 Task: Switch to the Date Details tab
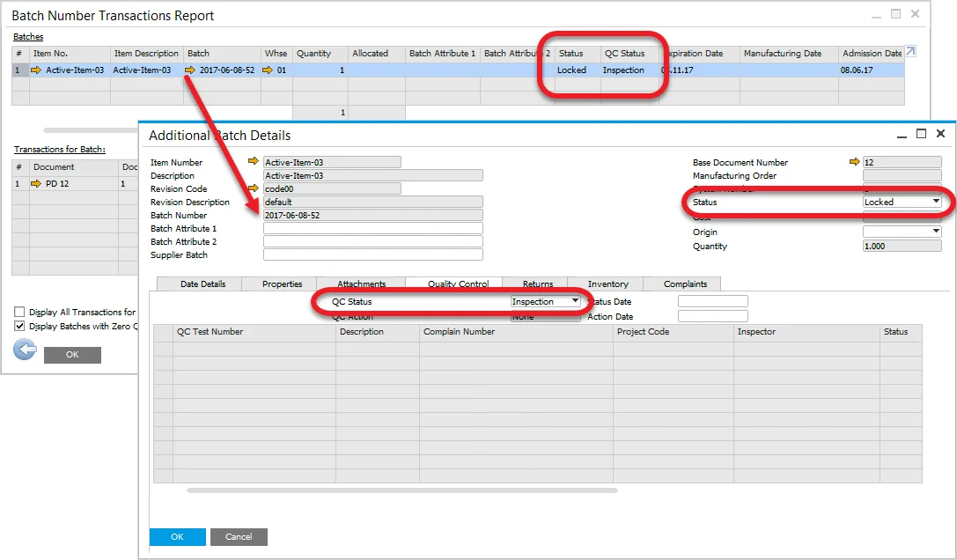point(202,284)
